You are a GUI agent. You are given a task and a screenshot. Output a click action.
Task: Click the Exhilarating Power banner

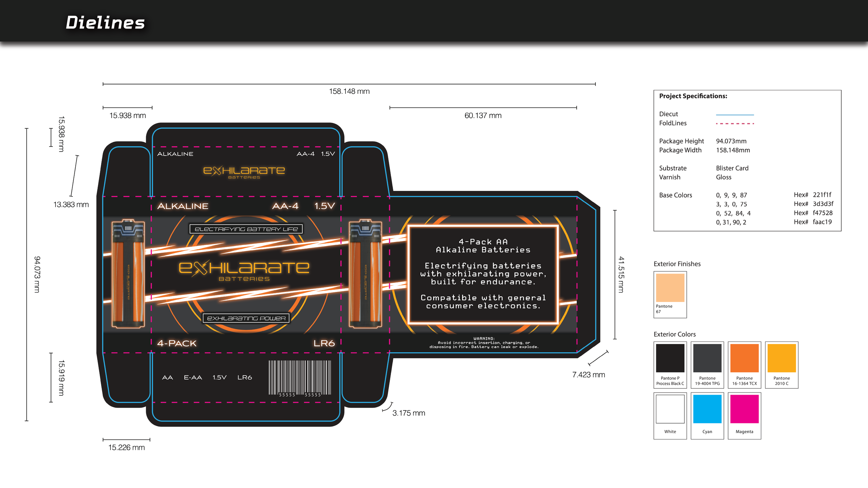[246, 318]
